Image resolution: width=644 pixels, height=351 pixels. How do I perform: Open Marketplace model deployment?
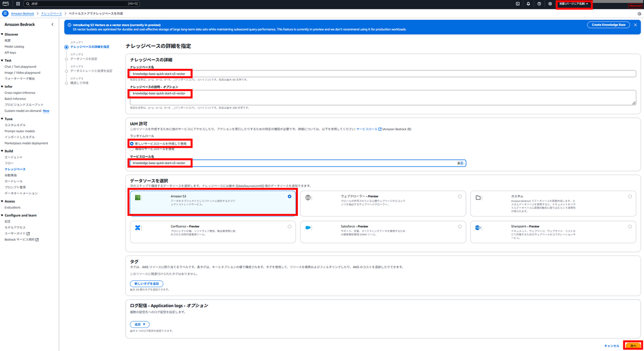[26, 143]
